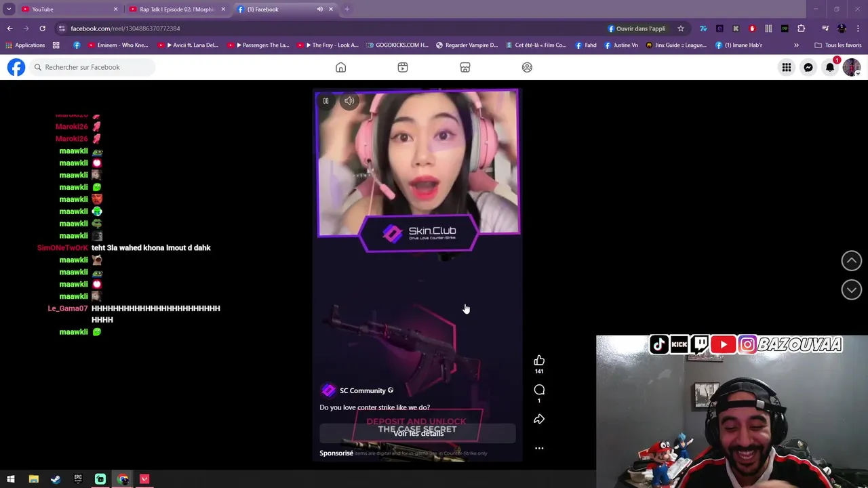
Task: Open the Kick 'K' extension icon
Action: pyautogui.click(x=736, y=28)
